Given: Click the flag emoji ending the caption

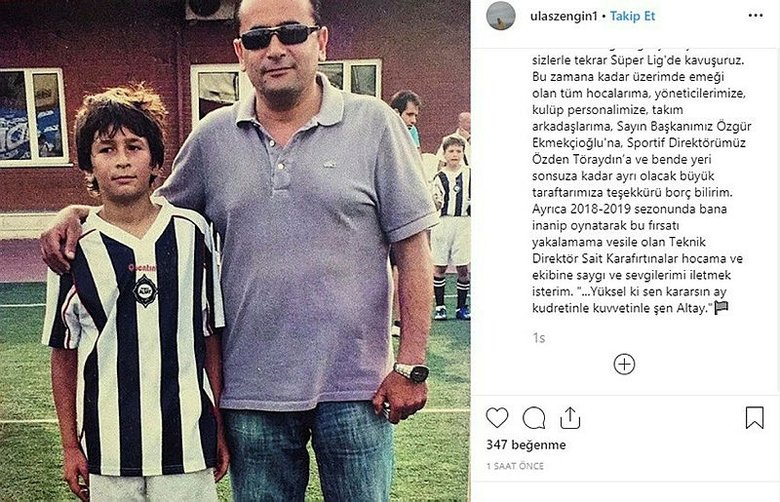Looking at the screenshot, I should click(721, 308).
